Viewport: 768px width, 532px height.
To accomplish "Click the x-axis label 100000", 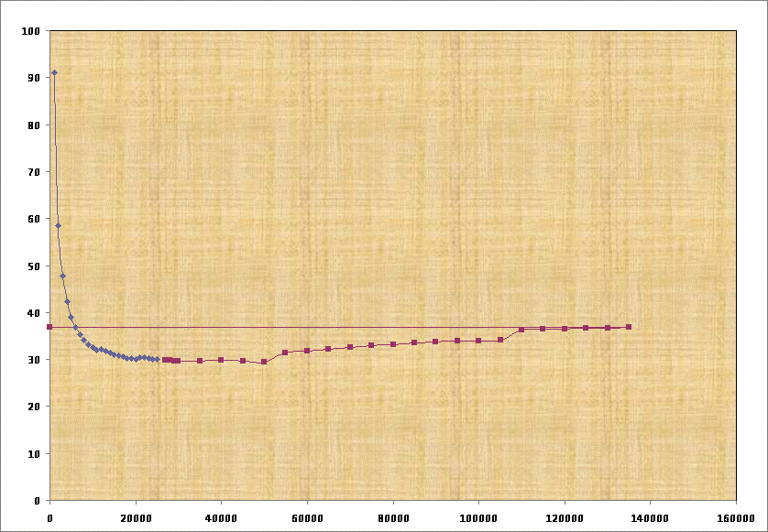I will pyautogui.click(x=478, y=518).
